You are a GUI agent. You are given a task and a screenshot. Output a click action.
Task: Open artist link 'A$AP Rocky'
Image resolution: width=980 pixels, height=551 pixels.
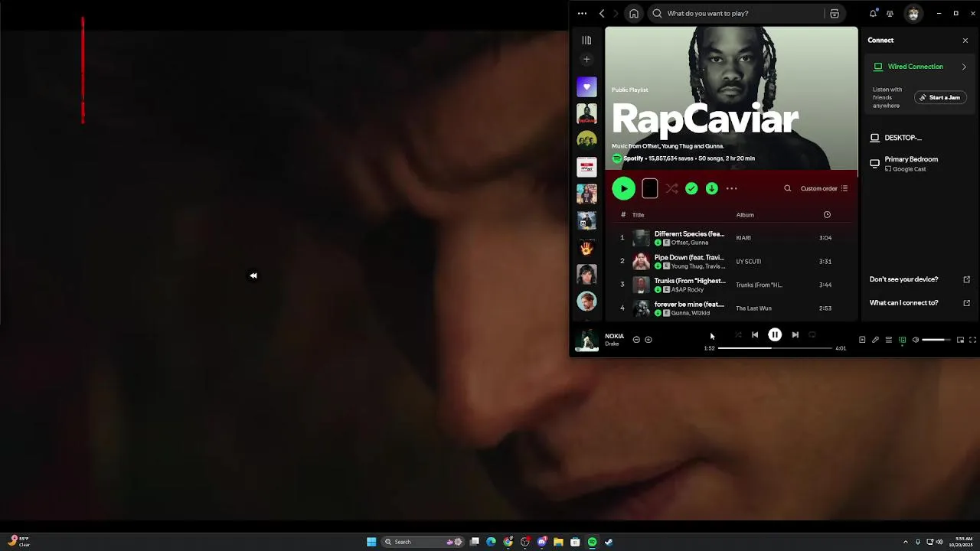tap(688, 289)
